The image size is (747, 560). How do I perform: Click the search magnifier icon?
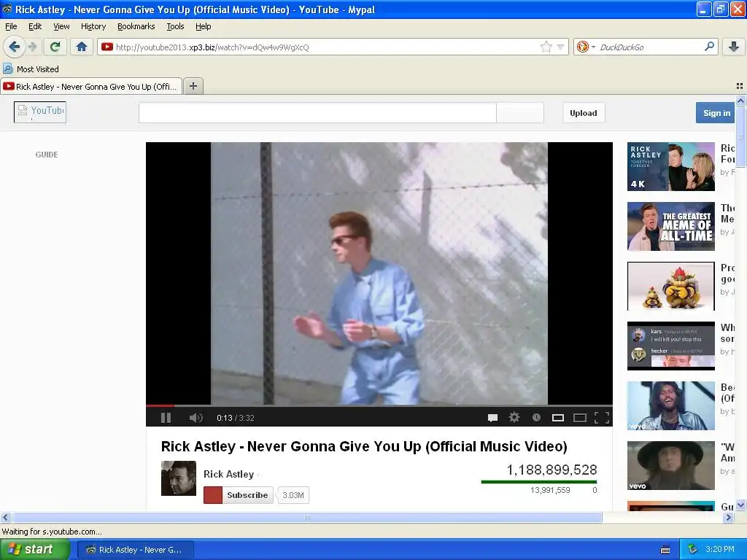709,47
